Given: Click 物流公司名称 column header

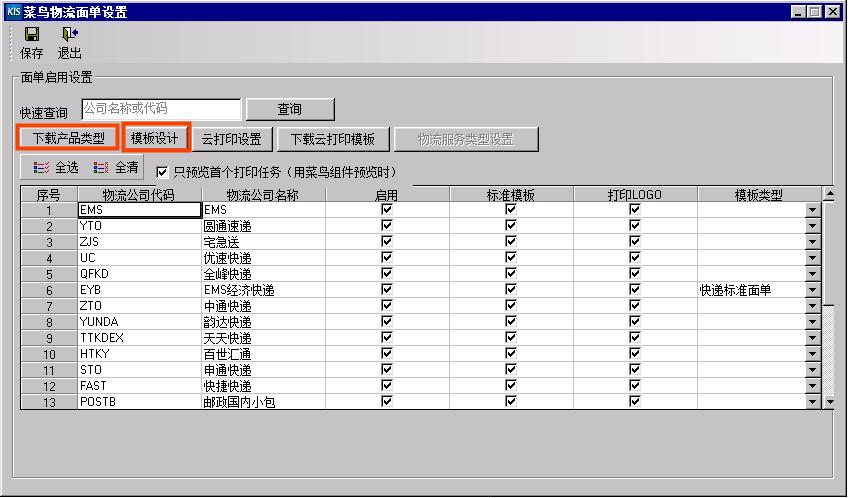Looking at the screenshot, I should tap(263, 195).
